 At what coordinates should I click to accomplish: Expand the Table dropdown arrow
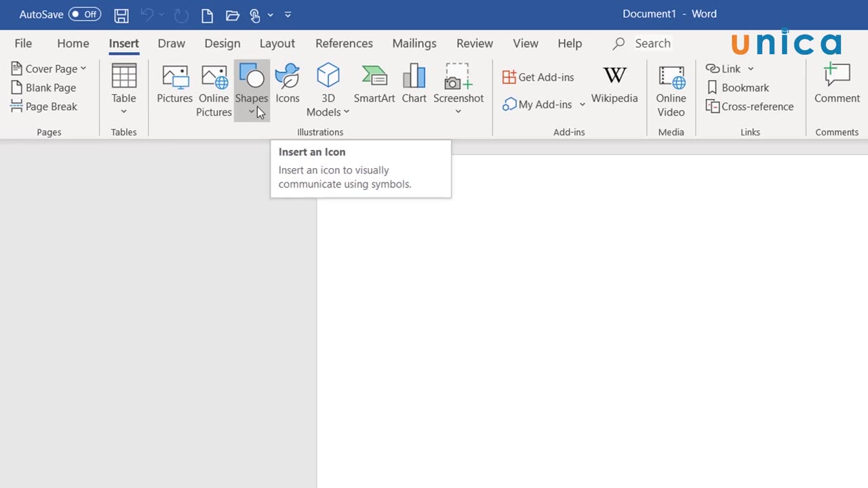tap(124, 111)
